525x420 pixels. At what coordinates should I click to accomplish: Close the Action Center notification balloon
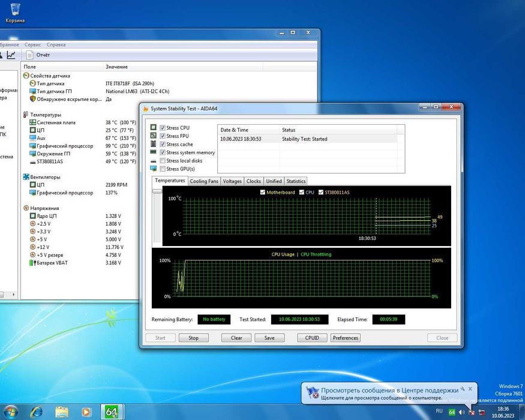pos(470,389)
